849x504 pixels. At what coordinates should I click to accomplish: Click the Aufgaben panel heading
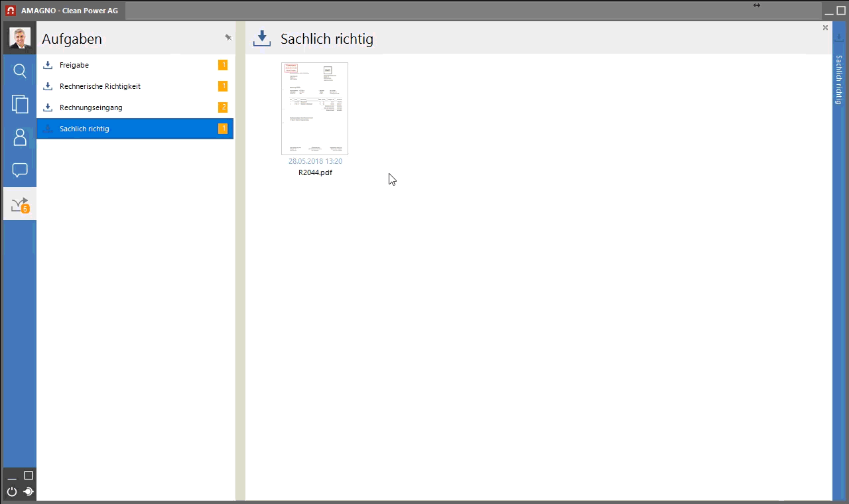tap(72, 39)
